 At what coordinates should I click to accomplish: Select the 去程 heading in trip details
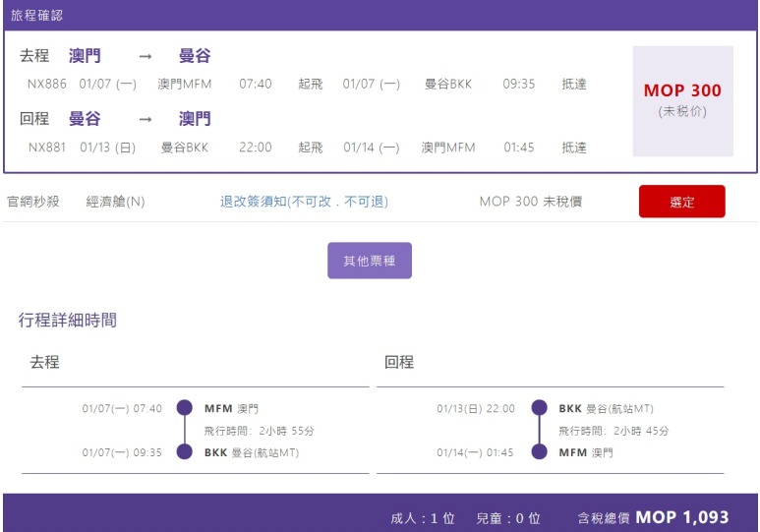pos(45,362)
